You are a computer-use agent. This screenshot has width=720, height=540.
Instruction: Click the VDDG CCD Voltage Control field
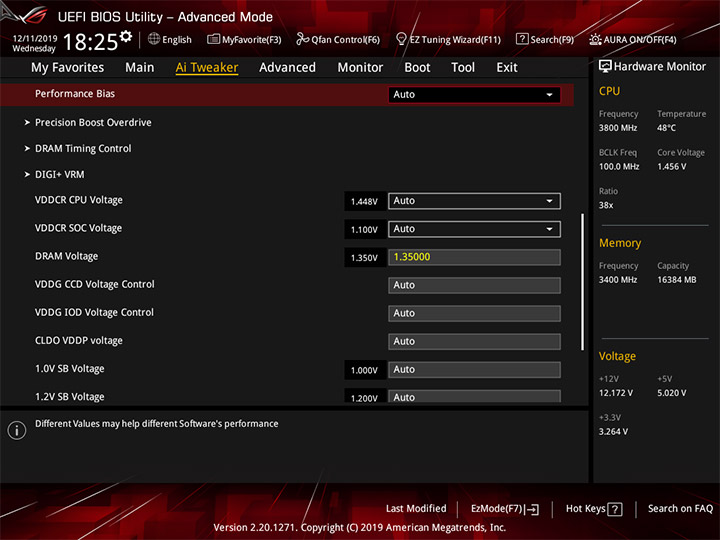(x=474, y=285)
